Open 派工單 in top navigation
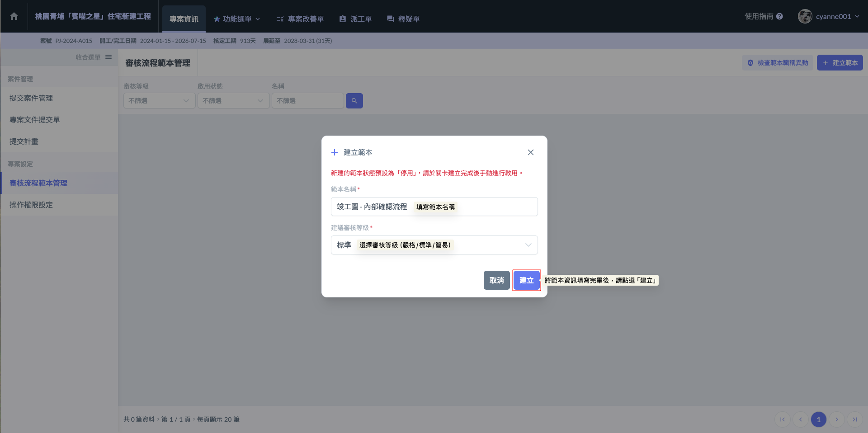The image size is (868, 433). click(x=355, y=19)
